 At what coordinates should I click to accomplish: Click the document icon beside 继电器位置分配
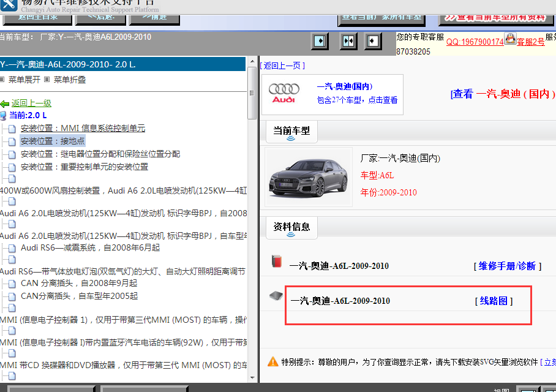[x=12, y=154]
